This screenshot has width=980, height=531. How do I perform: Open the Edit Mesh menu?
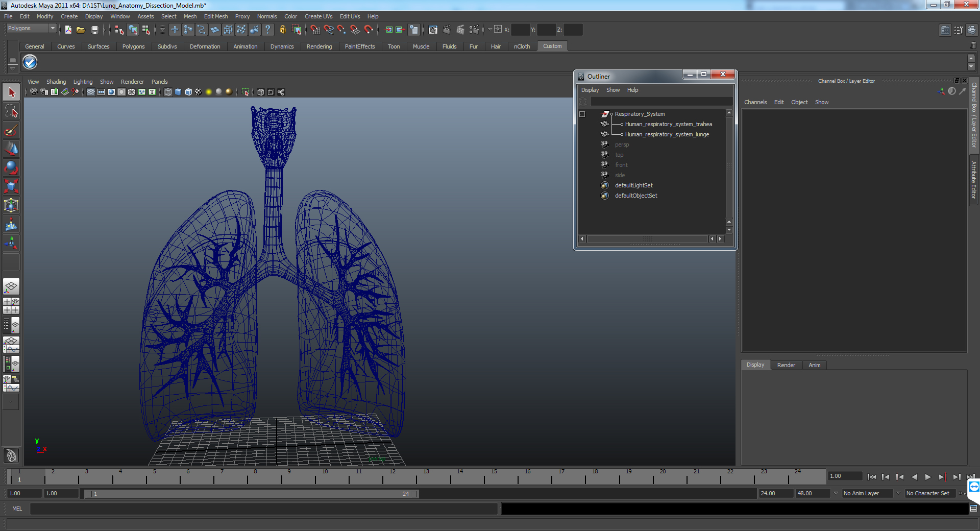click(216, 16)
